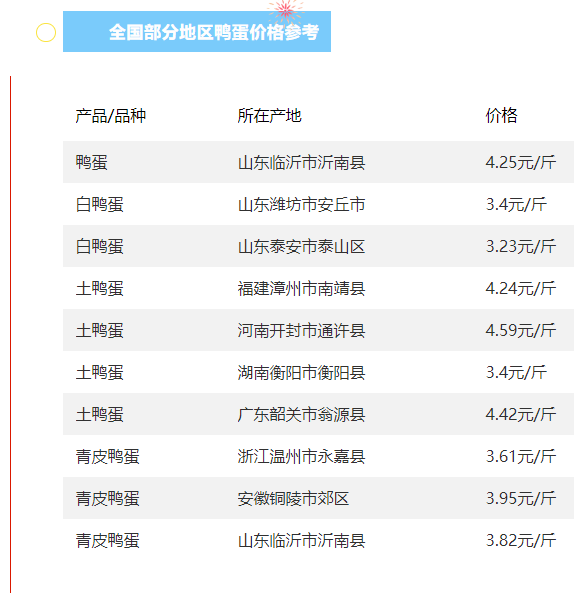Click the 4.59元/斤 price cell
The image size is (574, 593).
[521, 331]
